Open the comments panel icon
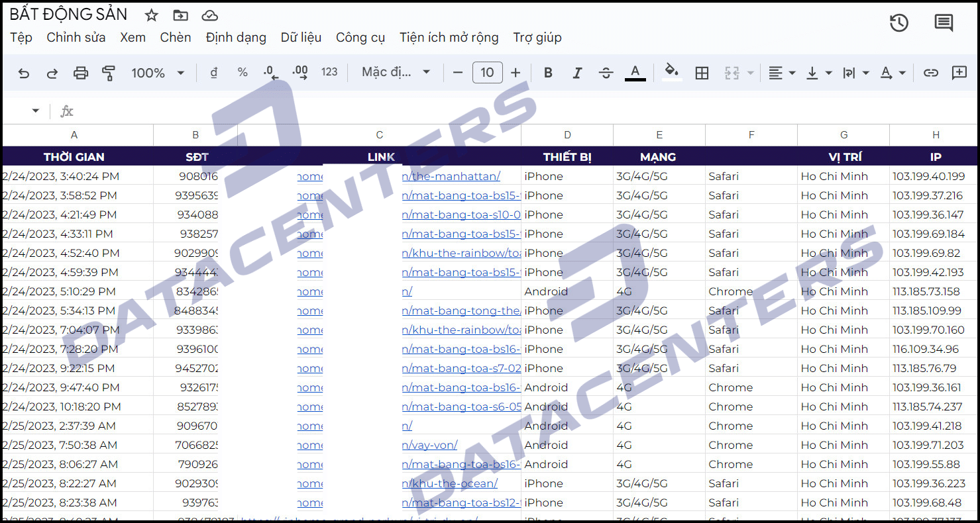 (x=944, y=23)
